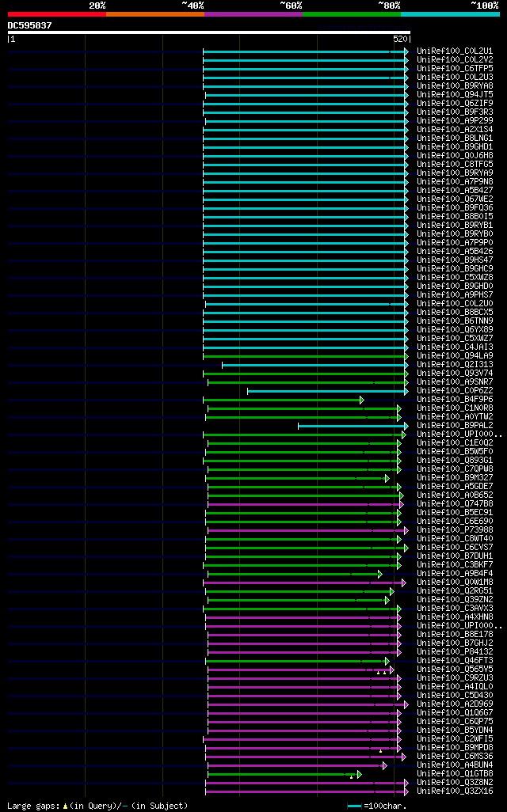Select hit UniRef100_C4JAI3
Viewport: 507px width, 812px height.
[455, 347]
